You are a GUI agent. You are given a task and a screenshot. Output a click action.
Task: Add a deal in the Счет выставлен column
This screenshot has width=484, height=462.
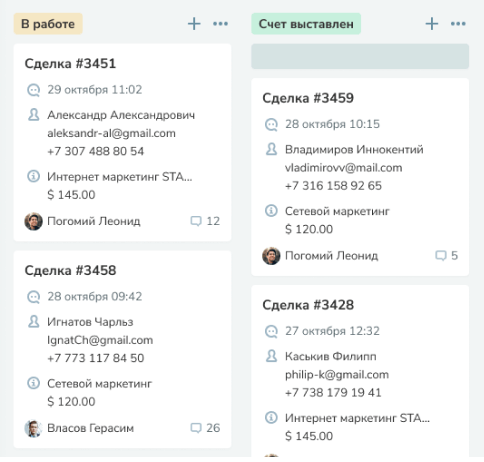432,24
